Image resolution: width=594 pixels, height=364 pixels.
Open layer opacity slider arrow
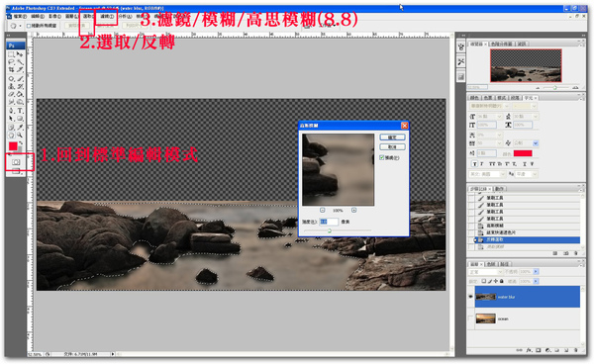536,272
